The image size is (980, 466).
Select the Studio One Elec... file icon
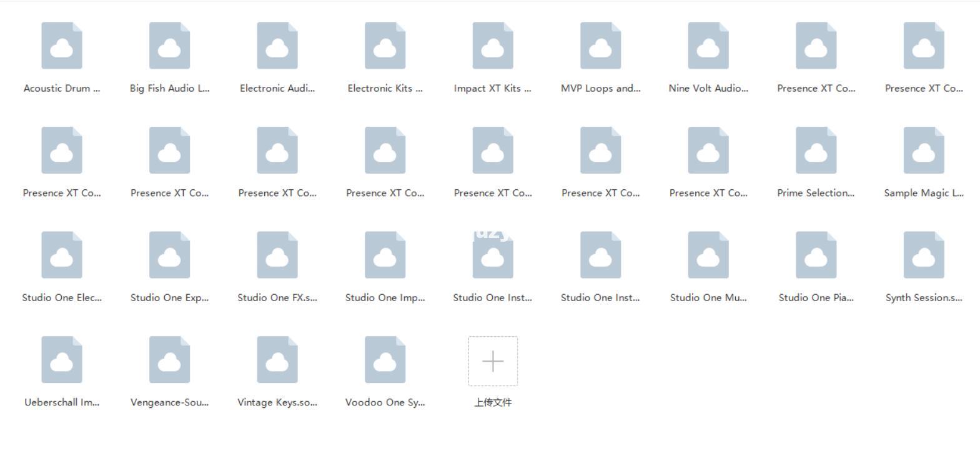click(62, 255)
